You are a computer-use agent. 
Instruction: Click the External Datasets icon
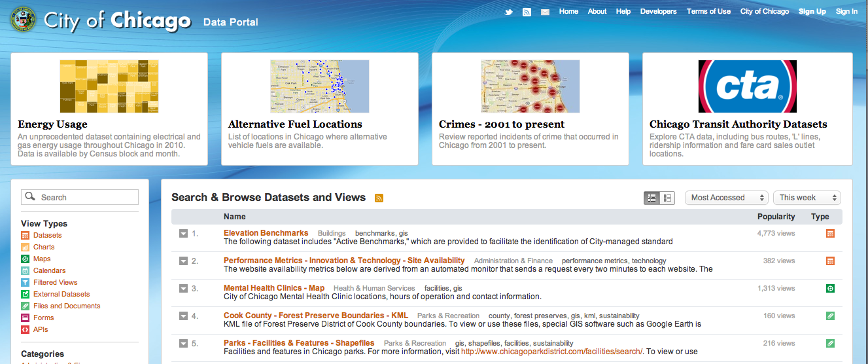tap(26, 294)
